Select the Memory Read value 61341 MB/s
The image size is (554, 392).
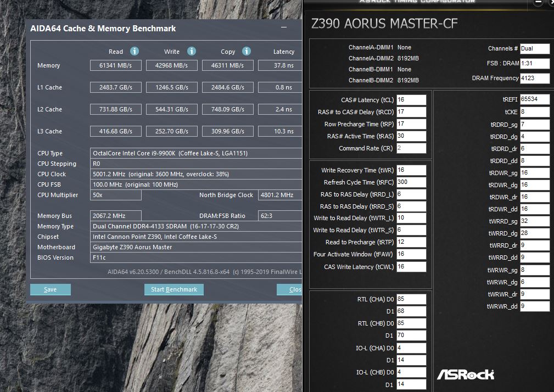click(x=115, y=65)
